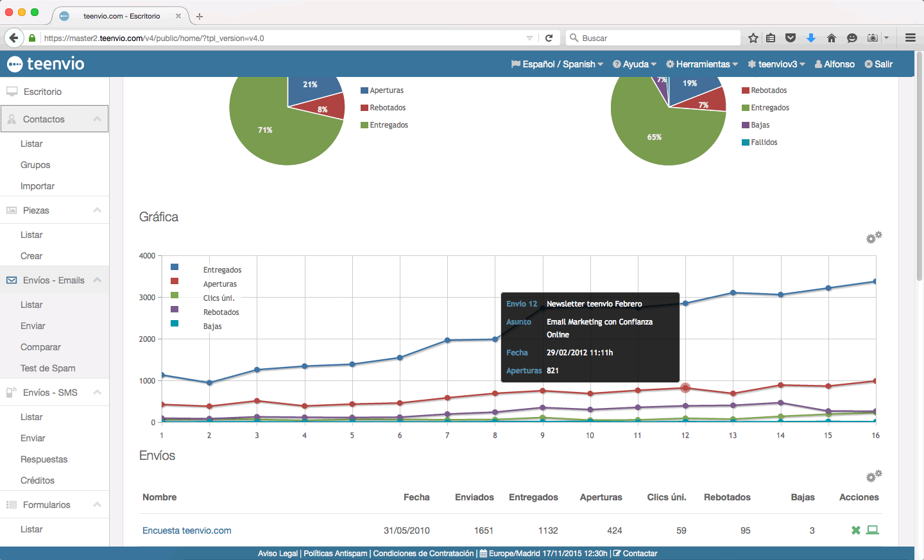This screenshot has height=560, width=924.
Task: Open the Encuesta teenvio.com link
Action: coord(187,530)
